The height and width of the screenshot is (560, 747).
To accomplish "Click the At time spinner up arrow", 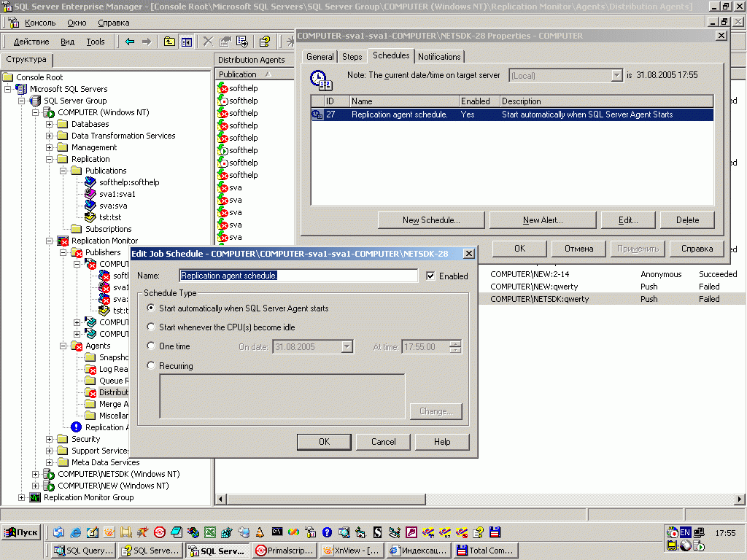I will [x=455, y=344].
